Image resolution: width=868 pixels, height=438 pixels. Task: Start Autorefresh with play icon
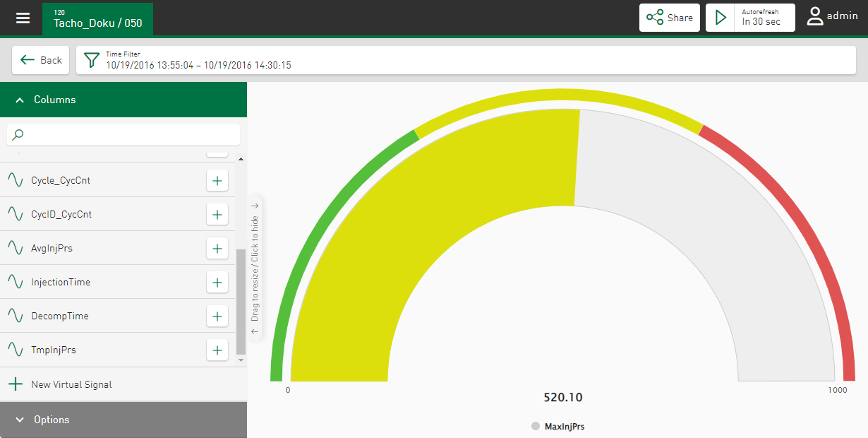coord(721,18)
